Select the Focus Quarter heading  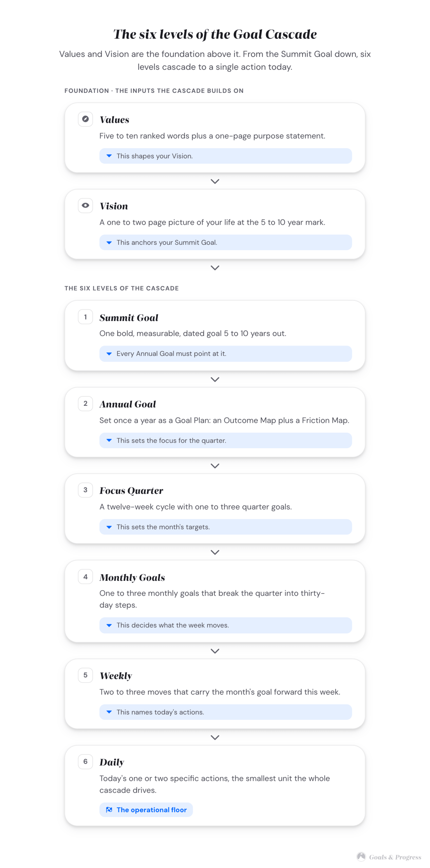coord(131,491)
